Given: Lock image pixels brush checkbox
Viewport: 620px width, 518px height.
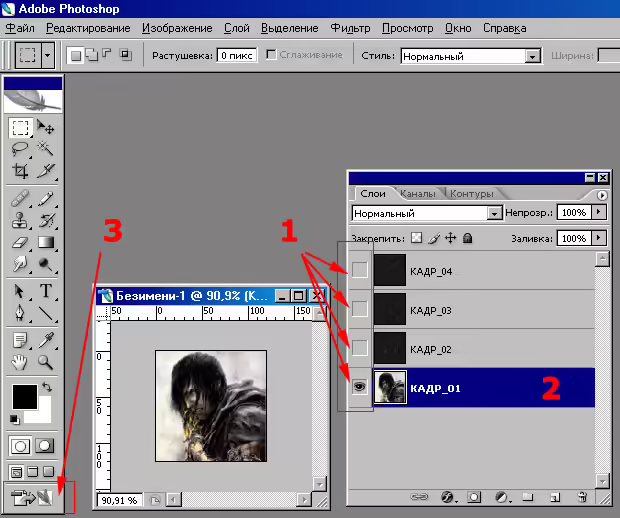Looking at the screenshot, I should pyautogui.click(x=434, y=238).
